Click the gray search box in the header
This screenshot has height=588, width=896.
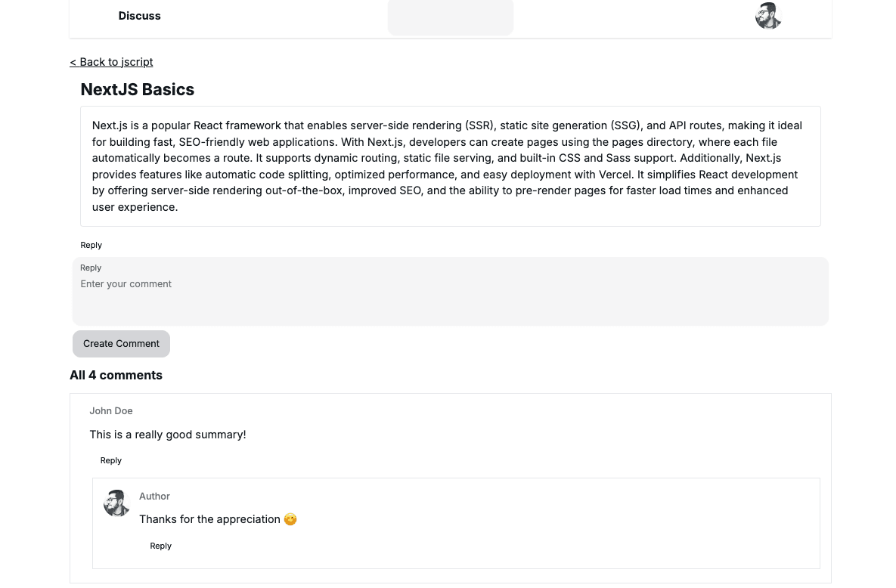pyautogui.click(x=451, y=17)
